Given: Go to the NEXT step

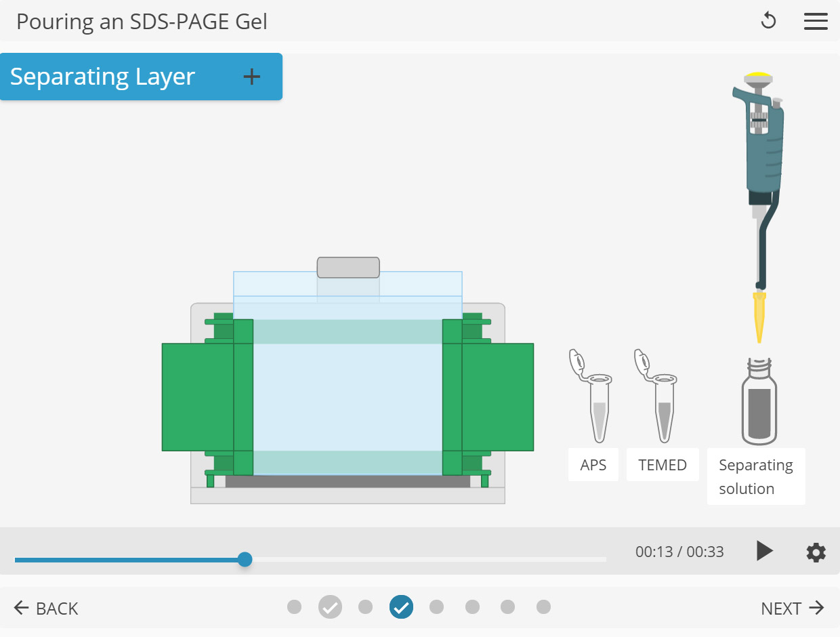Looking at the screenshot, I should tap(792, 608).
